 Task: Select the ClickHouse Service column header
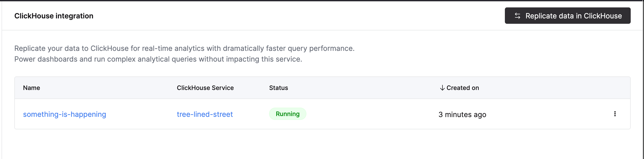(205, 88)
